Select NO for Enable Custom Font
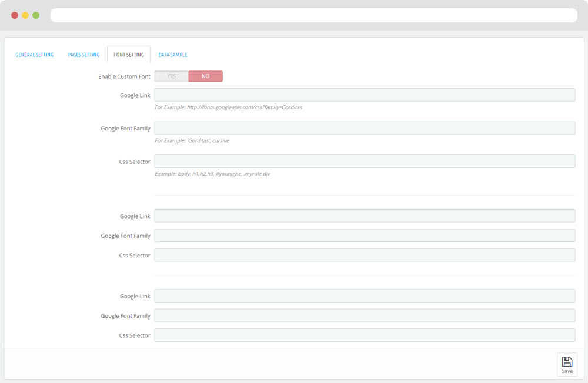The image size is (588, 383). pyautogui.click(x=205, y=76)
